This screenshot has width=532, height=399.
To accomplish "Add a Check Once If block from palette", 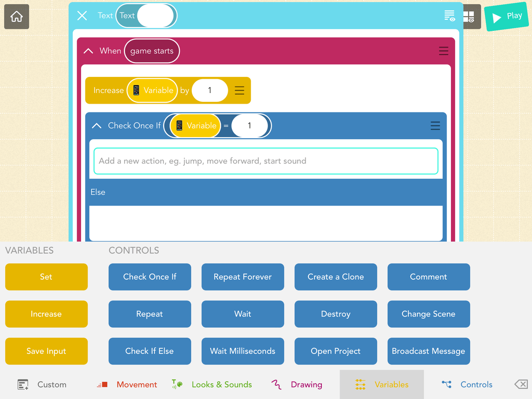I will click(150, 276).
